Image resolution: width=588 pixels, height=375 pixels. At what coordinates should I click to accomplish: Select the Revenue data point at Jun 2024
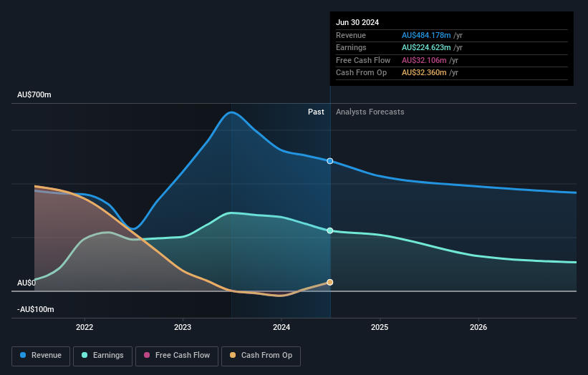(x=329, y=161)
